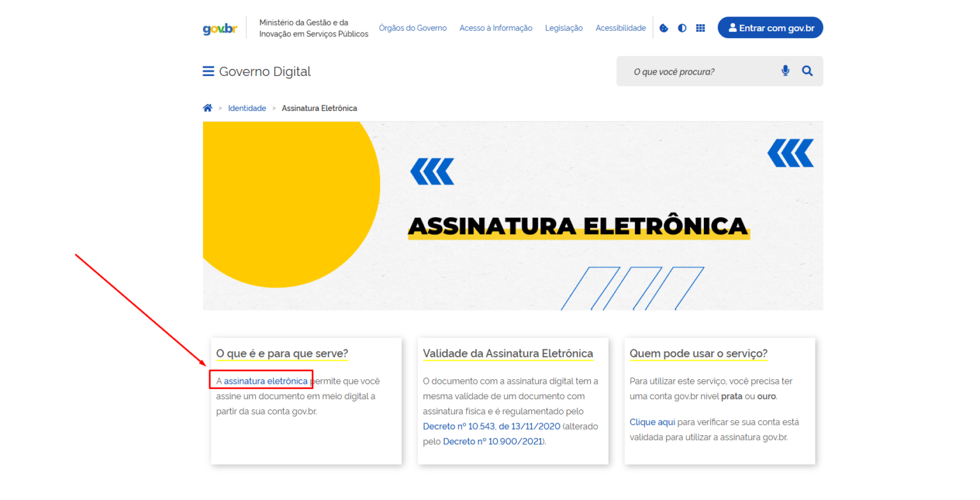Go to the home breadcrumb icon
The width and height of the screenshot is (980, 500).
[x=207, y=108]
